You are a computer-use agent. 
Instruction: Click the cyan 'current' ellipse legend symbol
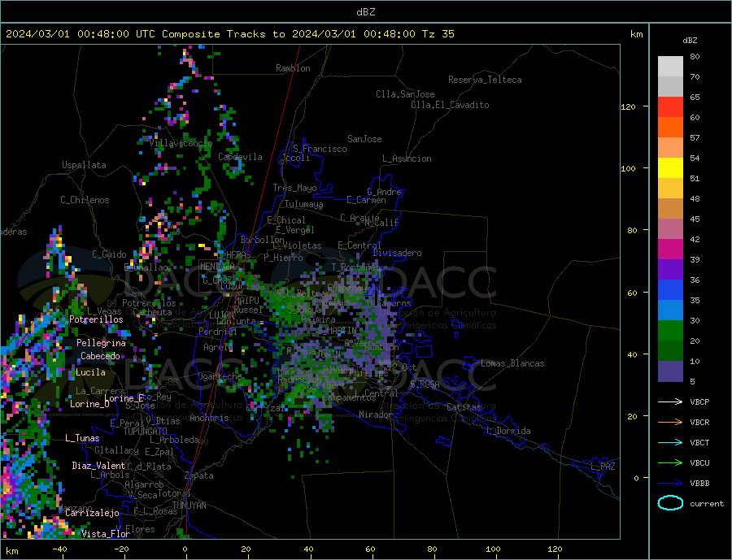670,503
